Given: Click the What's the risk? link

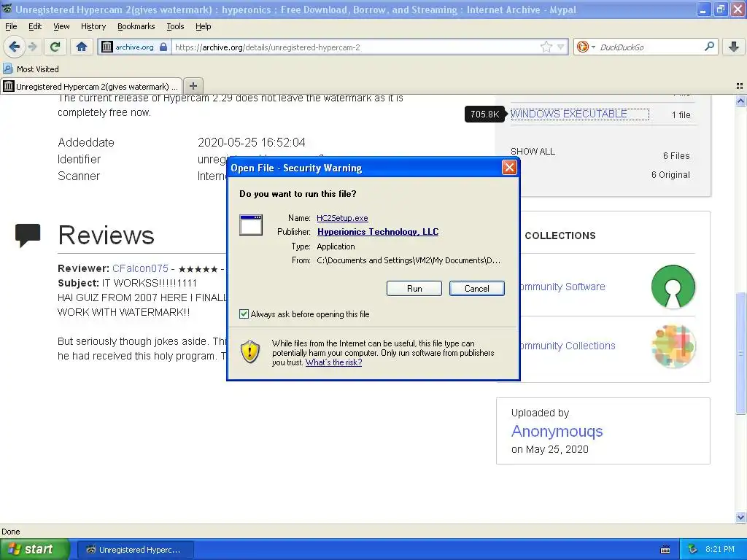Looking at the screenshot, I should tap(333, 362).
